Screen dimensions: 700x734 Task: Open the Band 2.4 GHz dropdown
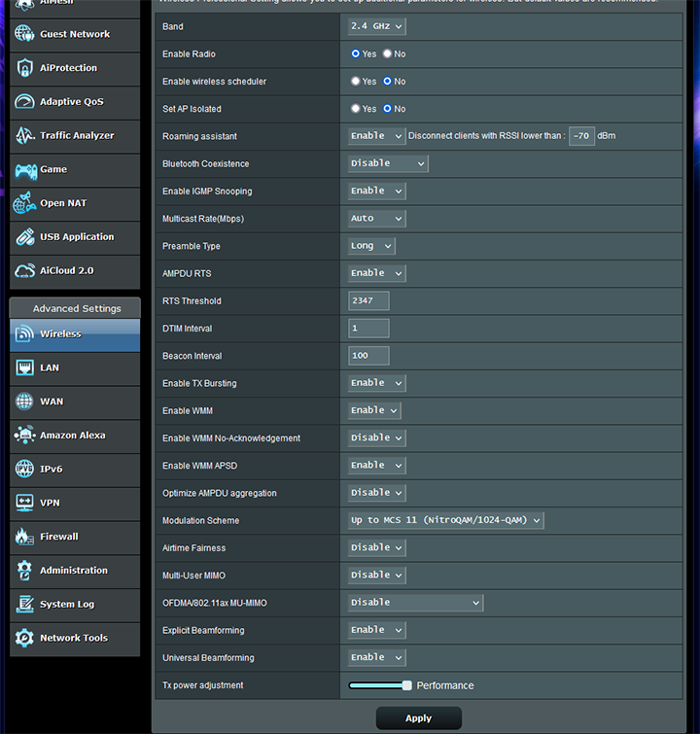tap(377, 27)
